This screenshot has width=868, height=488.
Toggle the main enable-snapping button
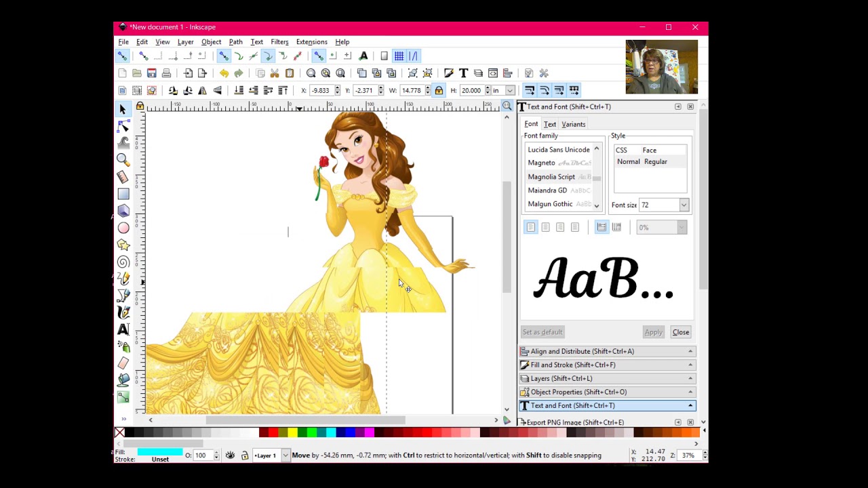(x=122, y=56)
